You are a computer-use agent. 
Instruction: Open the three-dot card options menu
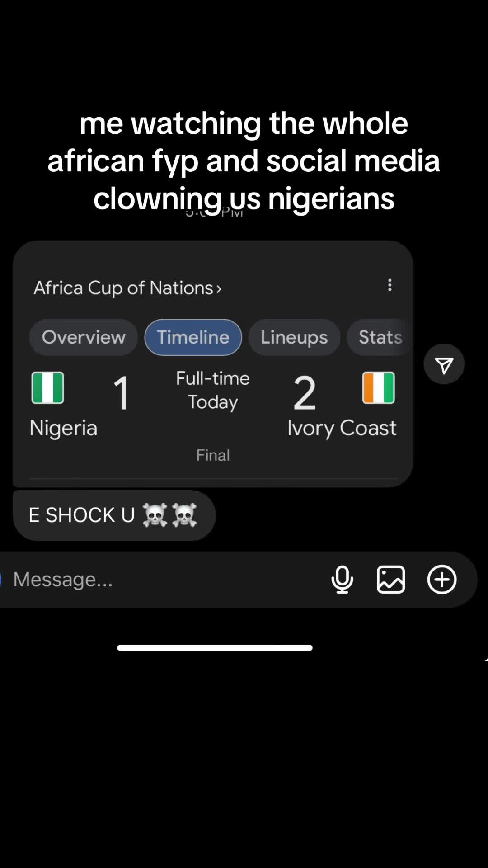389,285
